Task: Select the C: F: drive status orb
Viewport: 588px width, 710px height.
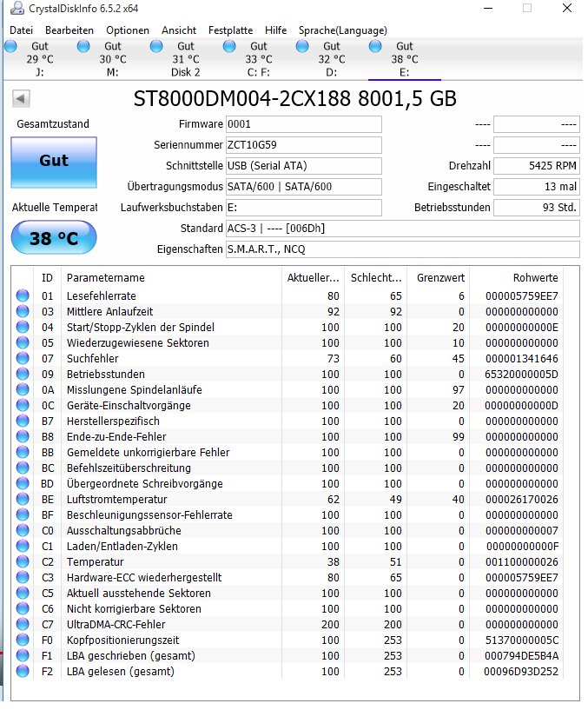Action: [230, 46]
